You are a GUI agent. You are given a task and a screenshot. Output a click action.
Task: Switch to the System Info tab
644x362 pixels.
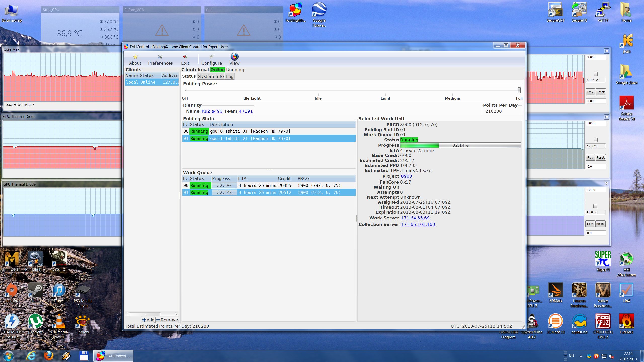tap(211, 76)
